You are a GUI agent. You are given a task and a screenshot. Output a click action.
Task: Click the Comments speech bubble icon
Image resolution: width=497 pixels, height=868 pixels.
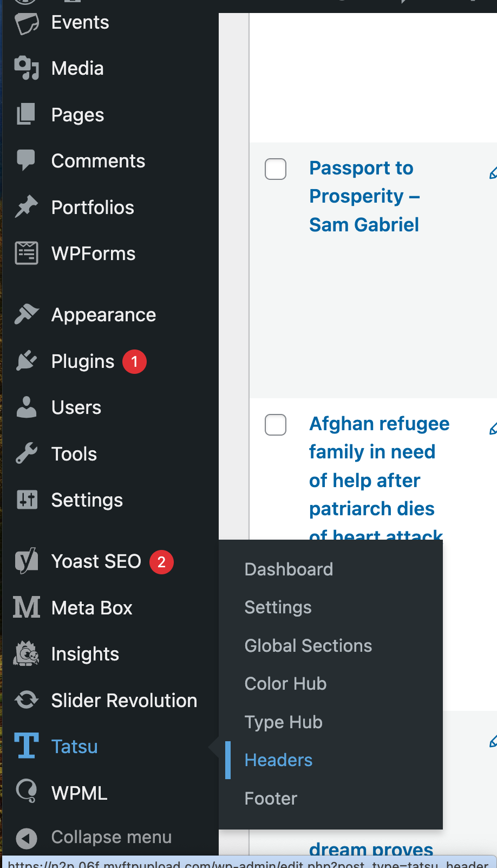(26, 160)
